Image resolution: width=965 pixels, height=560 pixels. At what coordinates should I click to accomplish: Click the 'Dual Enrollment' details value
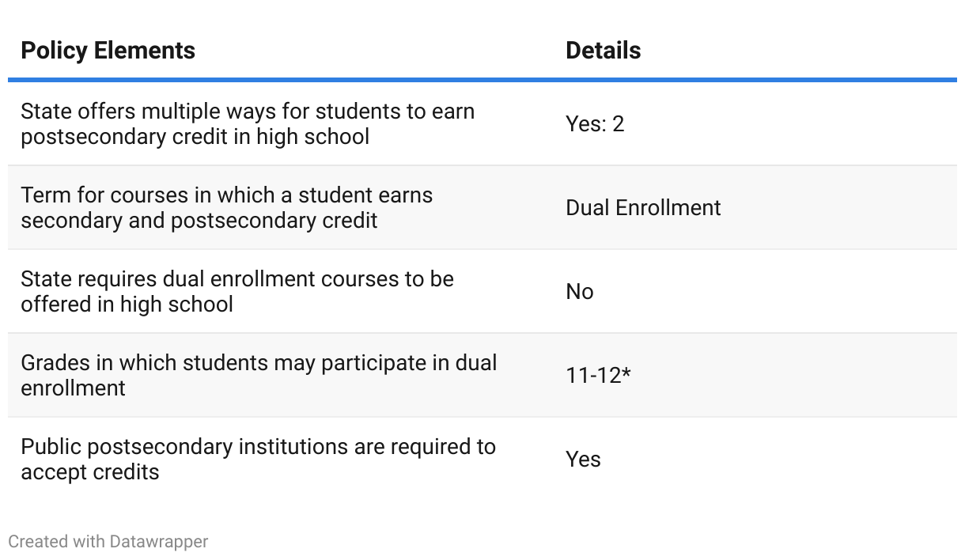[x=643, y=208]
